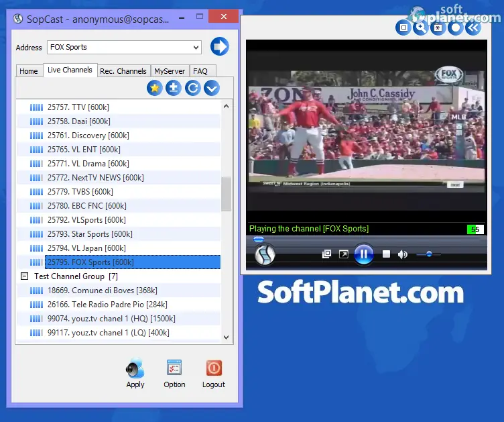The image size is (504, 422).
Task: Click signal bars icon beside Star Sports
Action: [x=36, y=234]
